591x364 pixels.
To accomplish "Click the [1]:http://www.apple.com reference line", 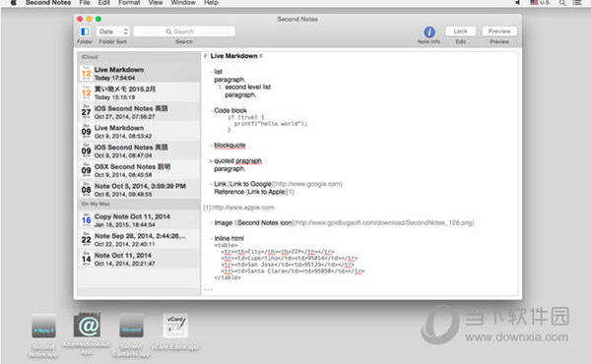I will (x=239, y=208).
